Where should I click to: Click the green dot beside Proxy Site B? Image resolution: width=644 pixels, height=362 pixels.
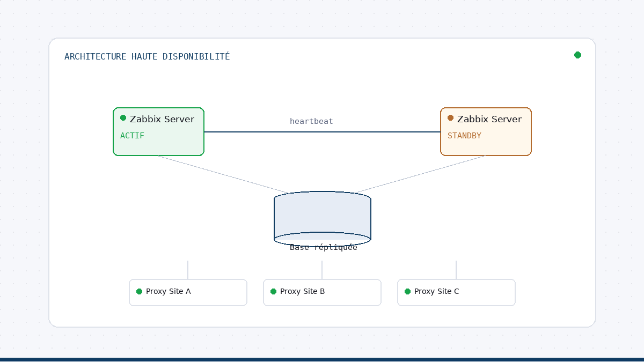(273, 291)
